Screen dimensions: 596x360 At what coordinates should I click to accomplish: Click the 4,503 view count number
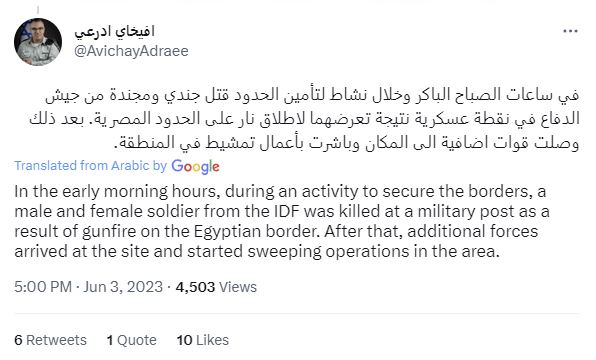(195, 287)
